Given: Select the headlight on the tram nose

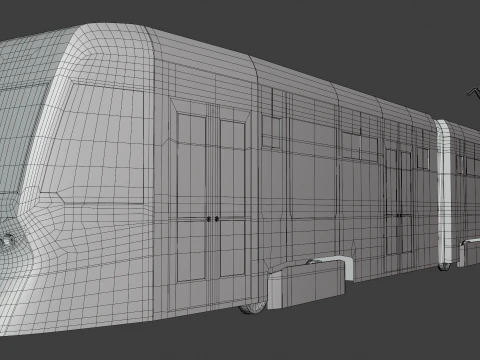Looking at the screenshot, I should (7, 241).
